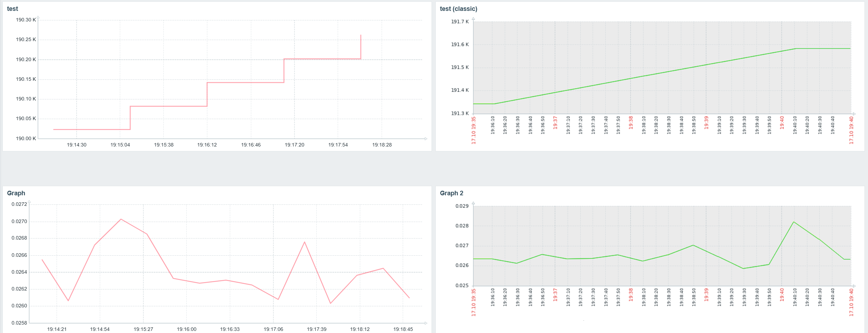The height and width of the screenshot is (333, 868).
Task: Click the red 19:40 marker in Graph 2
Action: click(x=782, y=295)
